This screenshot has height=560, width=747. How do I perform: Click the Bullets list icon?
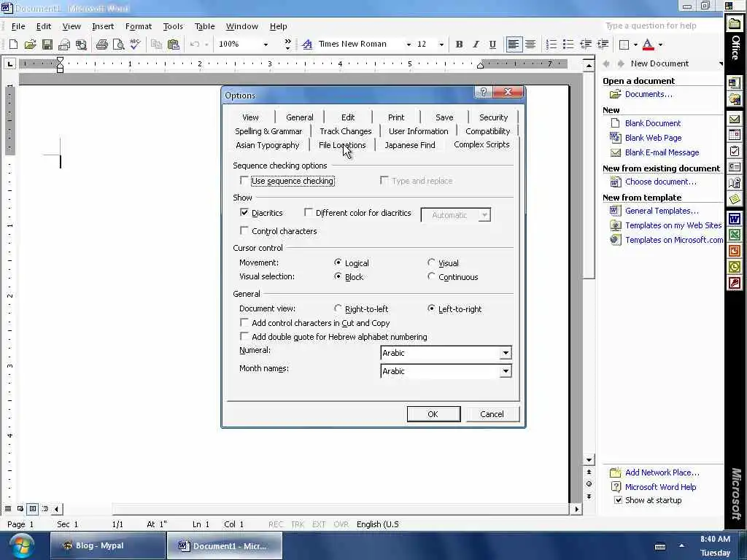(x=568, y=44)
